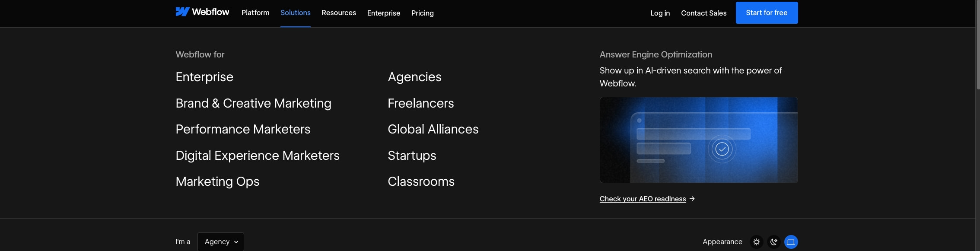980x251 pixels.
Task: Switch to dark mode moon icon
Action: 773,242
